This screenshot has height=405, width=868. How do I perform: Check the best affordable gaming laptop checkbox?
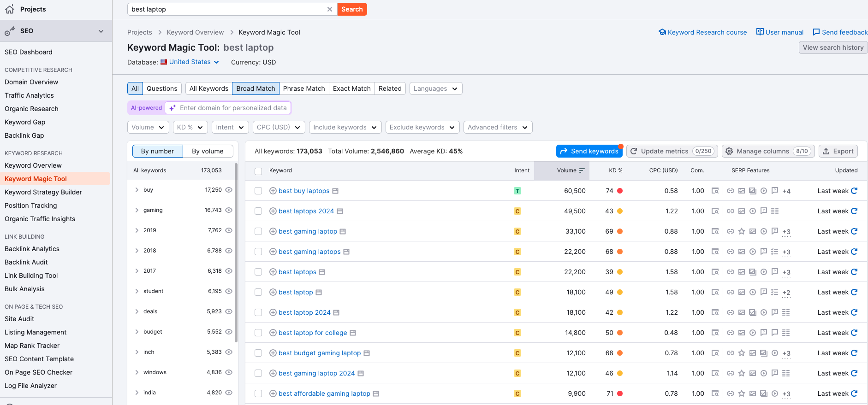coord(258,393)
